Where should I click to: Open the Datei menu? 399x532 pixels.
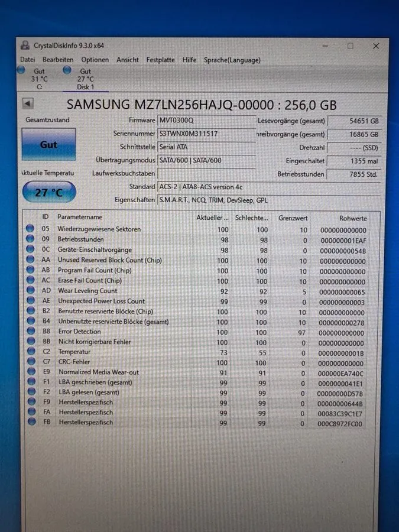(27, 59)
